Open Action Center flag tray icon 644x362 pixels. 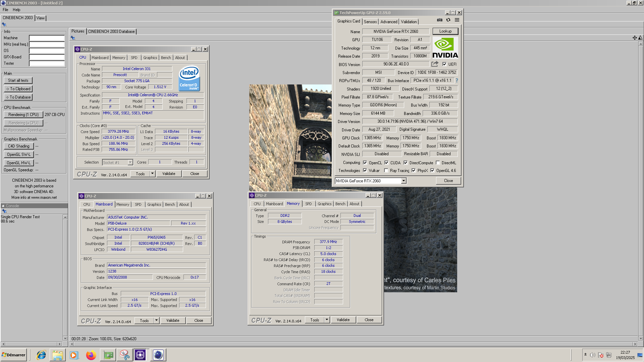(601, 355)
